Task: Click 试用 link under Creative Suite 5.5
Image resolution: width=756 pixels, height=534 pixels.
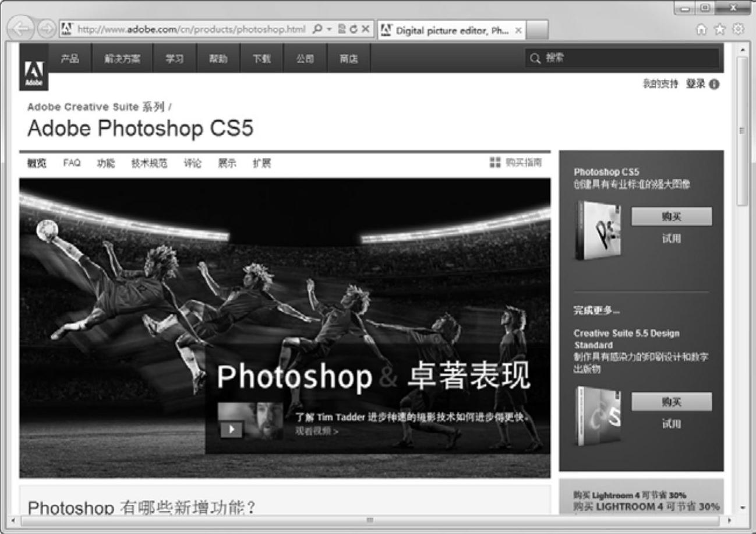Action: [671, 424]
